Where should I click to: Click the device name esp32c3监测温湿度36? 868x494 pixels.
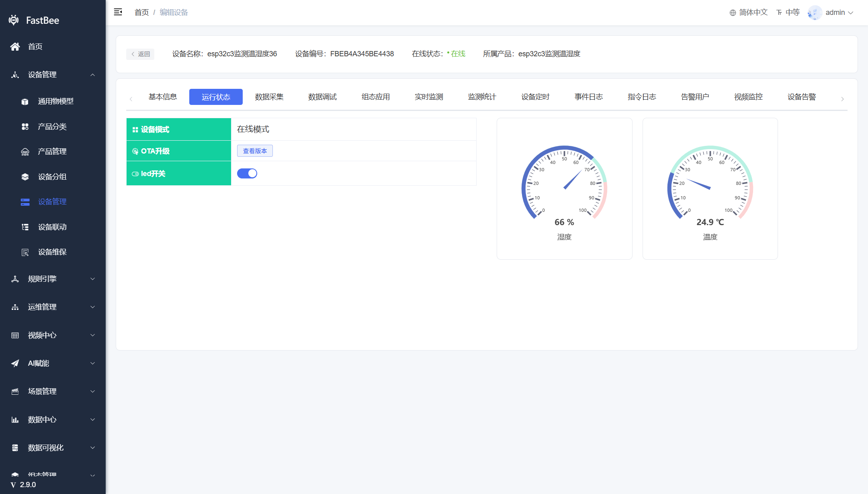point(242,54)
